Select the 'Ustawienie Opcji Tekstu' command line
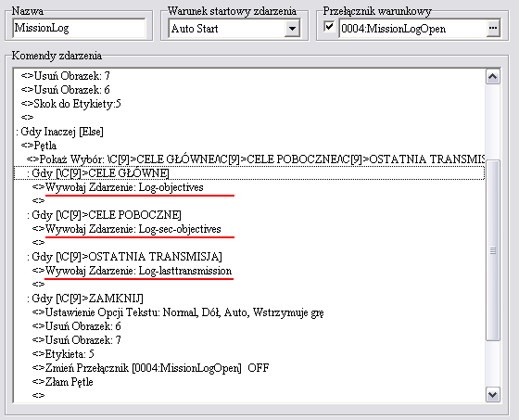The width and height of the screenshot is (519, 420). point(184,312)
